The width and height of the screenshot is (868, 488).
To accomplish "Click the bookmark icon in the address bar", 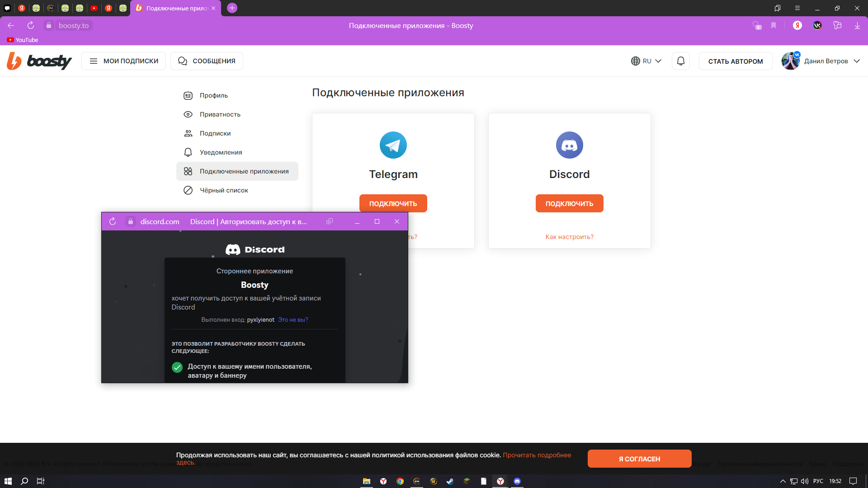I will 774,25.
